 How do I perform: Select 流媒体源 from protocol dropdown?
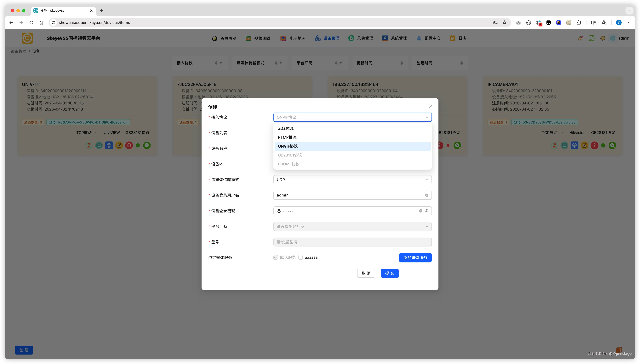click(286, 128)
